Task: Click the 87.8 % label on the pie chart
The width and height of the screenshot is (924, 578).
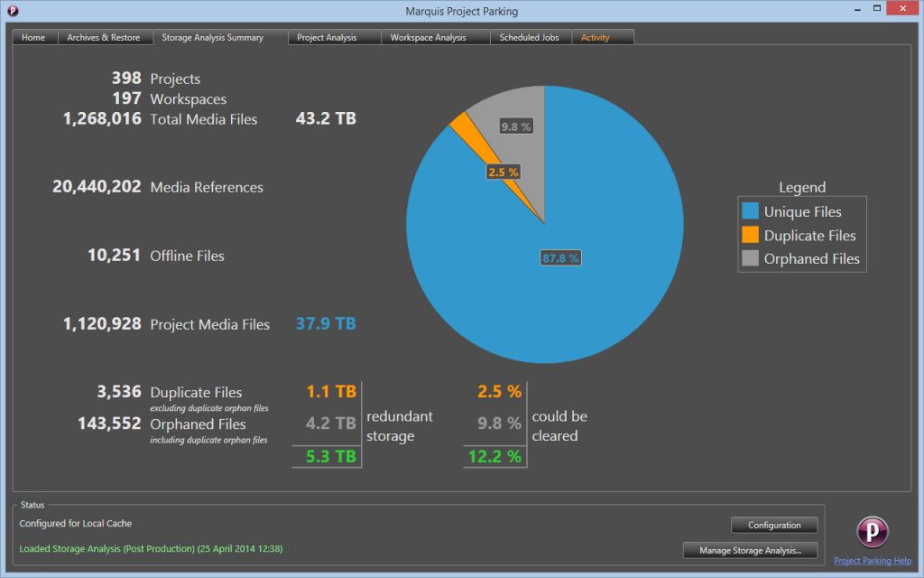Action: (560, 258)
